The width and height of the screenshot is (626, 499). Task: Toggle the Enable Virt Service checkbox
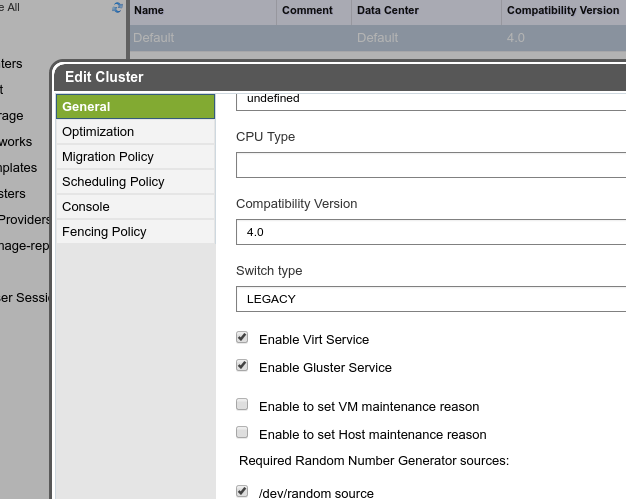pyautogui.click(x=242, y=338)
